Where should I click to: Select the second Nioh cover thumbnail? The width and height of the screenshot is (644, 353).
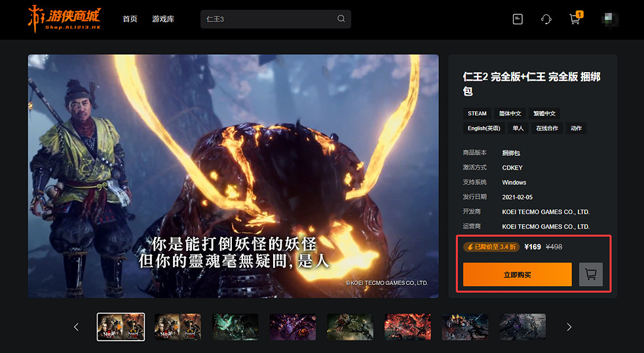pyautogui.click(x=178, y=327)
